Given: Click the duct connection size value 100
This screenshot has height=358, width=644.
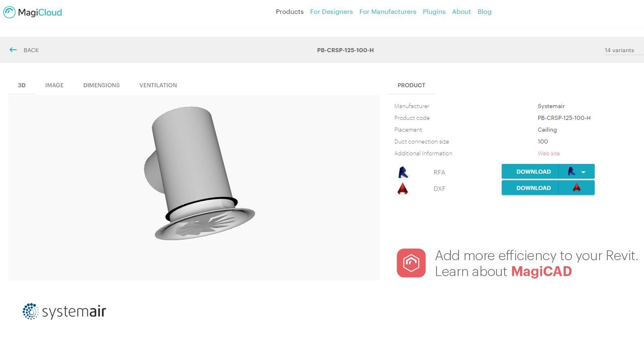Looking at the screenshot, I should (x=543, y=141).
